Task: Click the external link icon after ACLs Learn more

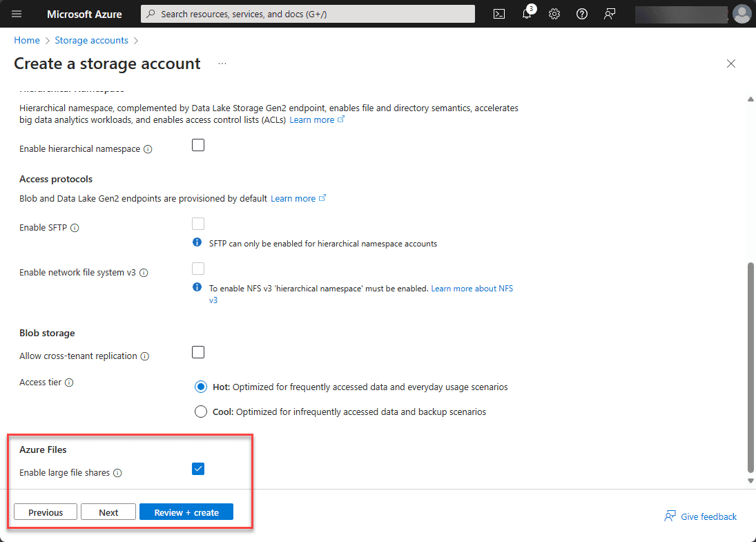Action: [x=341, y=119]
